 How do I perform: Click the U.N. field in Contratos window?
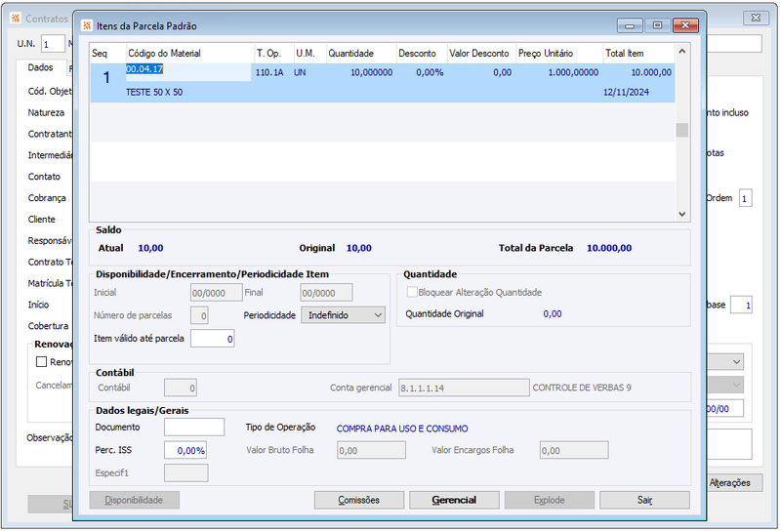click(53, 44)
